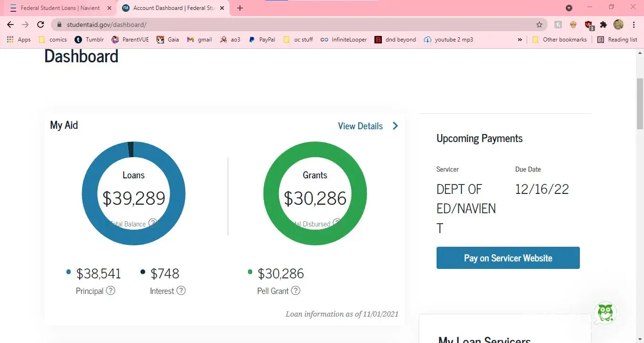Show help for Total Balance
This screenshot has height=343, width=644.
click(153, 223)
